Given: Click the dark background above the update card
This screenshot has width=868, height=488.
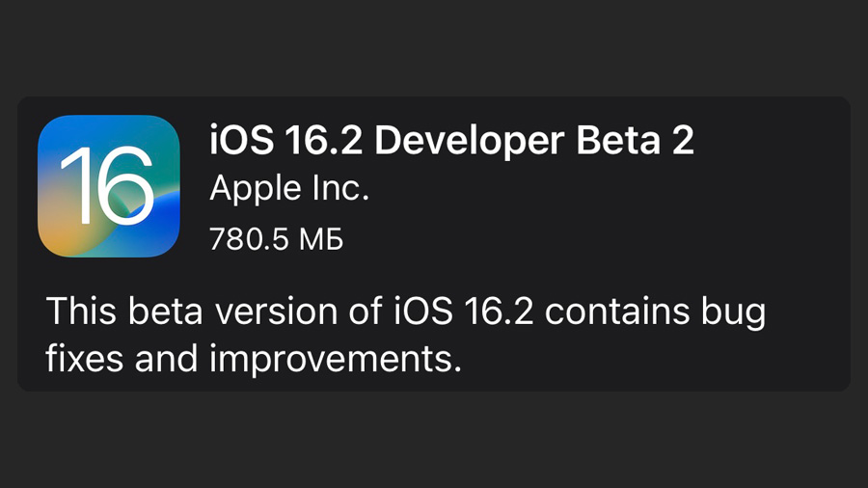Looking at the screenshot, I should pyautogui.click(x=434, y=47).
